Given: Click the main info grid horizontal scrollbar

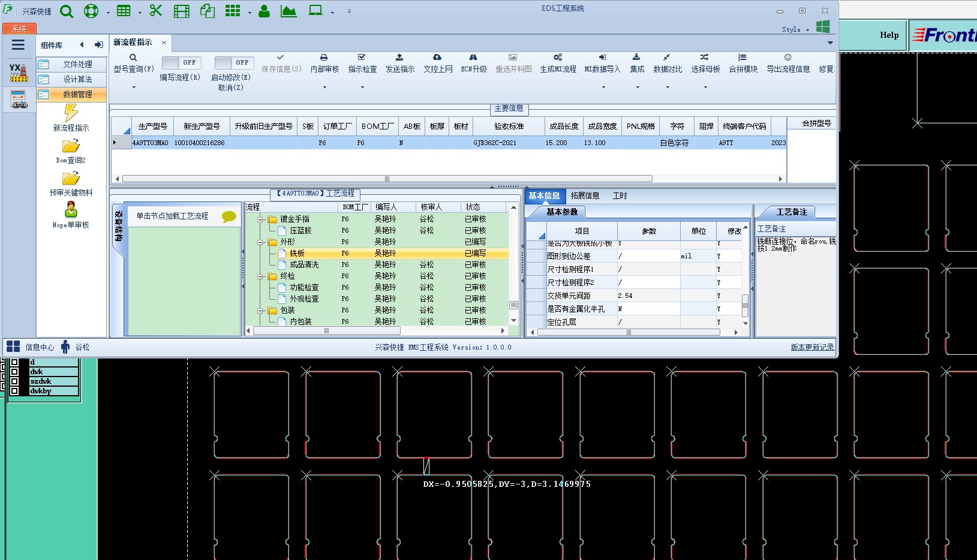Looking at the screenshot, I should [387, 179].
